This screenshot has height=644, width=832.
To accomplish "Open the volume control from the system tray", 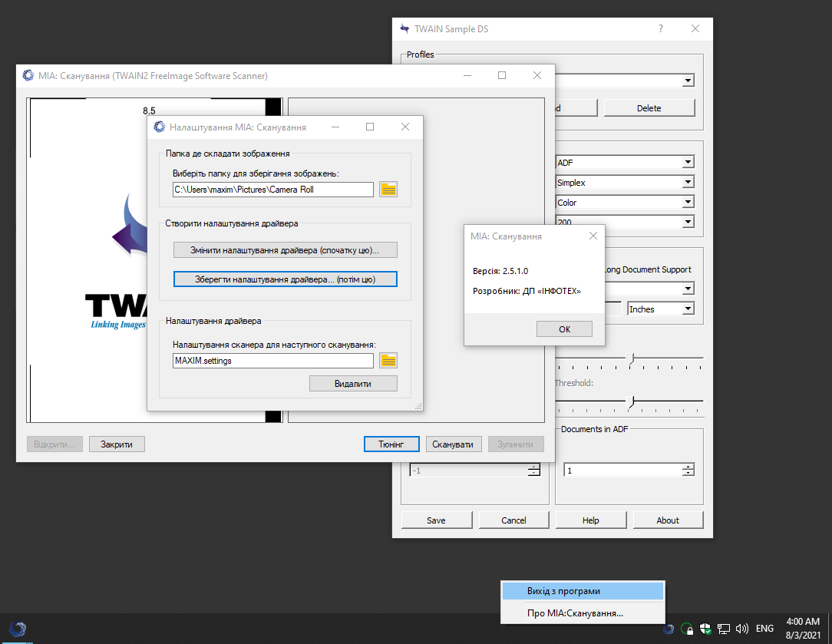I will 741,629.
